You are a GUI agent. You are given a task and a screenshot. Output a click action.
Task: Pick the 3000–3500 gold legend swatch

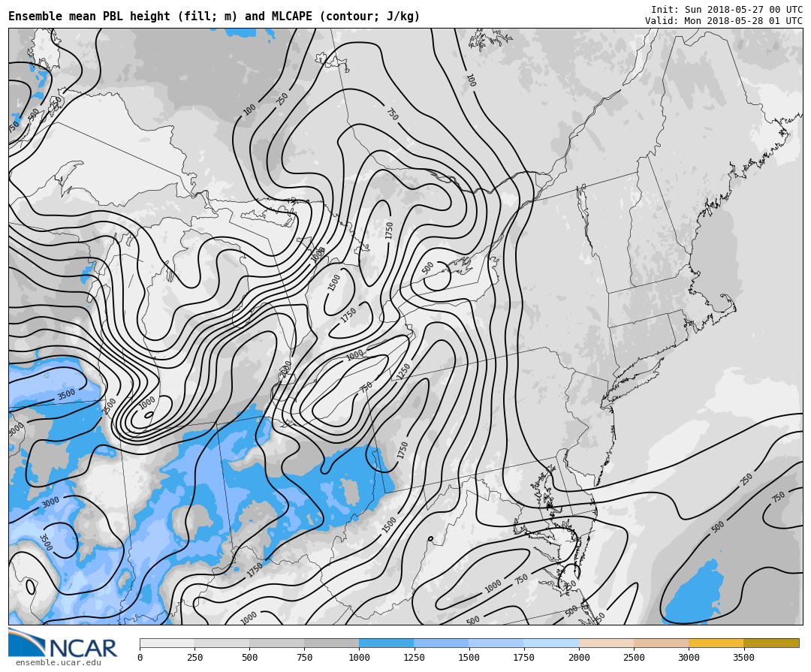coord(716,643)
